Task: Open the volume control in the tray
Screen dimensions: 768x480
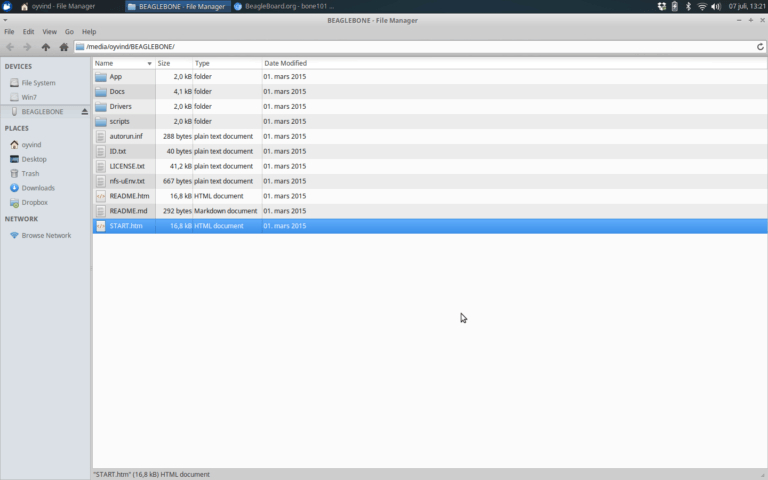Action: (715, 6)
